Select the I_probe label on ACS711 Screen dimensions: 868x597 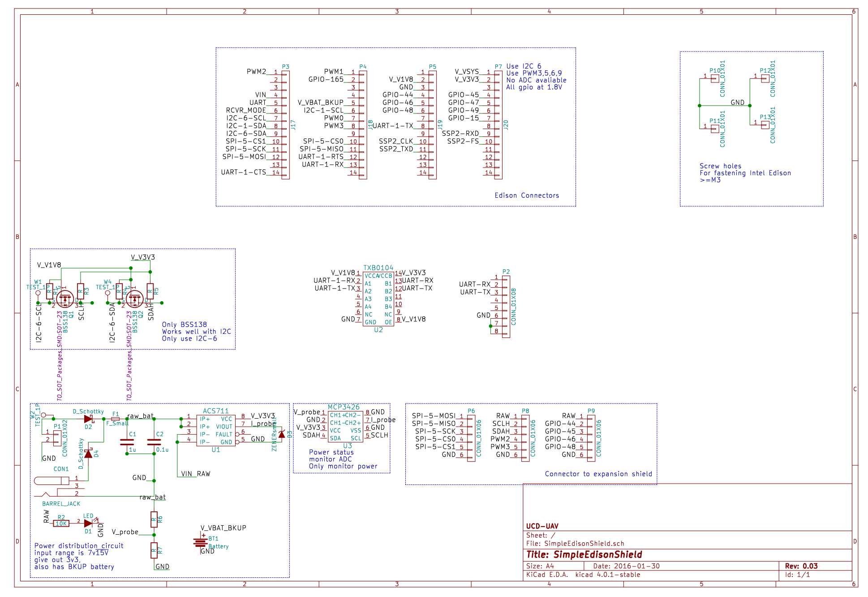point(262,424)
